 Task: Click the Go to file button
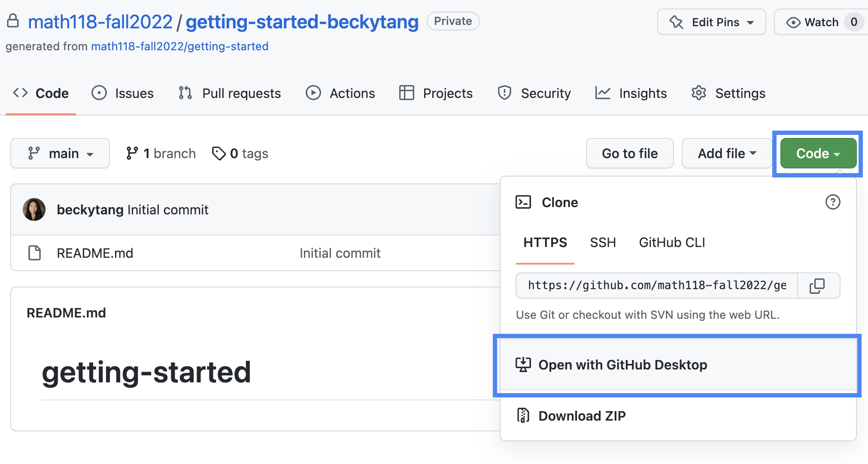point(629,153)
